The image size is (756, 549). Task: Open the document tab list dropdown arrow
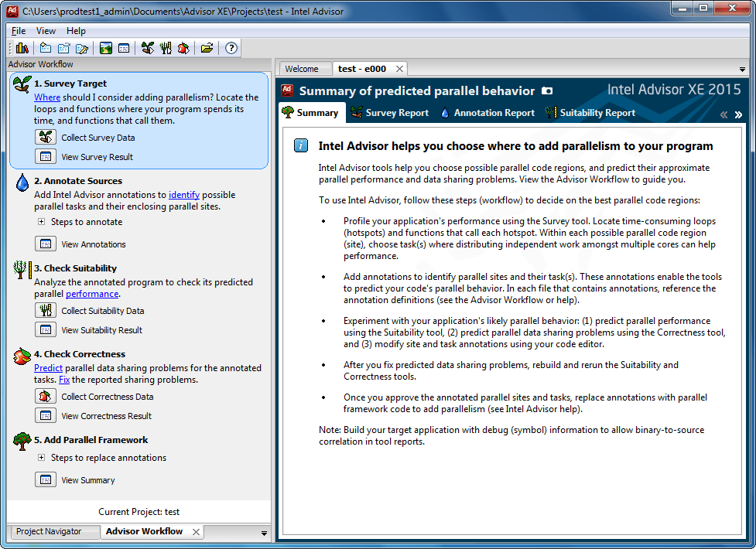coord(742,70)
